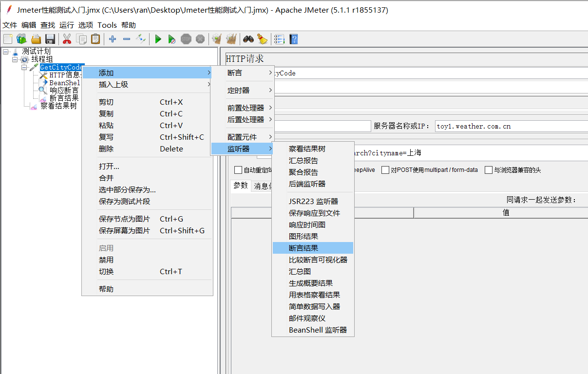Click the Paste clipboard toolbar icon
The height and width of the screenshot is (374, 588).
pos(95,39)
